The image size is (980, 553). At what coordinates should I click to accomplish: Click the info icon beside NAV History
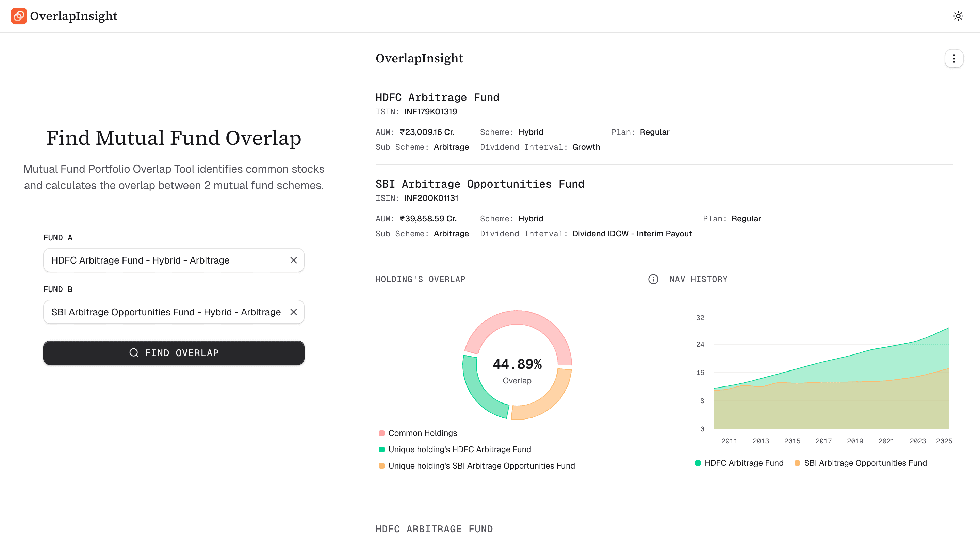click(x=653, y=279)
